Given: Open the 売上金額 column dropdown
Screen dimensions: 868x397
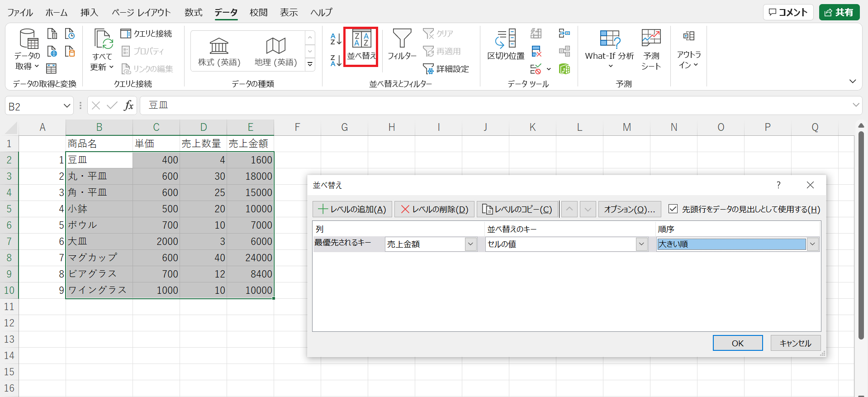Looking at the screenshot, I should point(471,244).
